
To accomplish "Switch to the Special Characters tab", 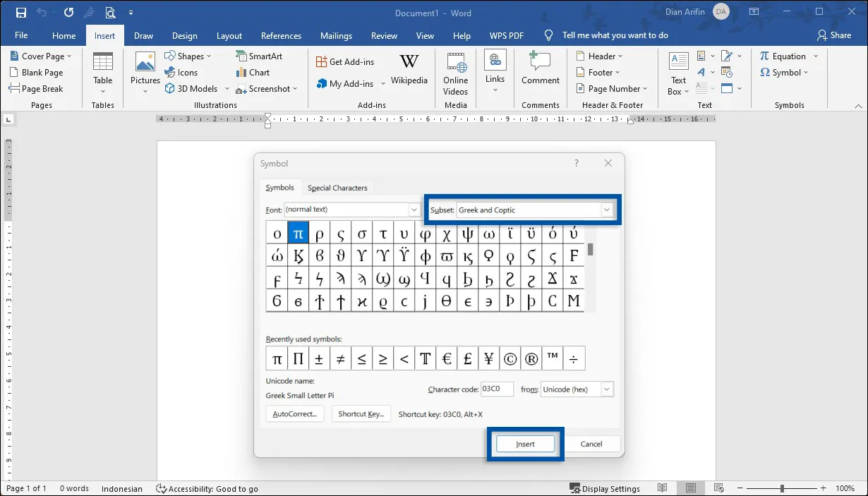I will (x=337, y=187).
